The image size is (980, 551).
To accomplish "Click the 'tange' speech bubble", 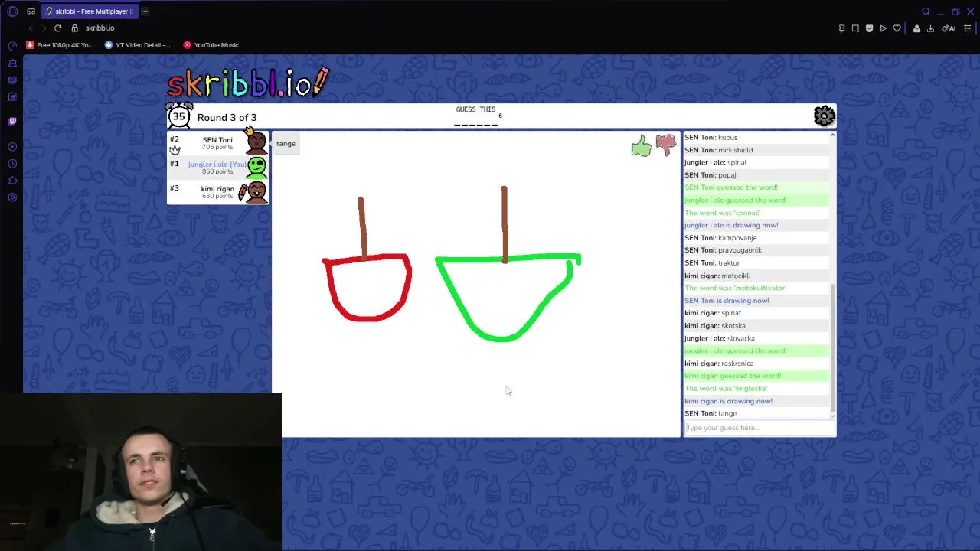I will [x=286, y=144].
